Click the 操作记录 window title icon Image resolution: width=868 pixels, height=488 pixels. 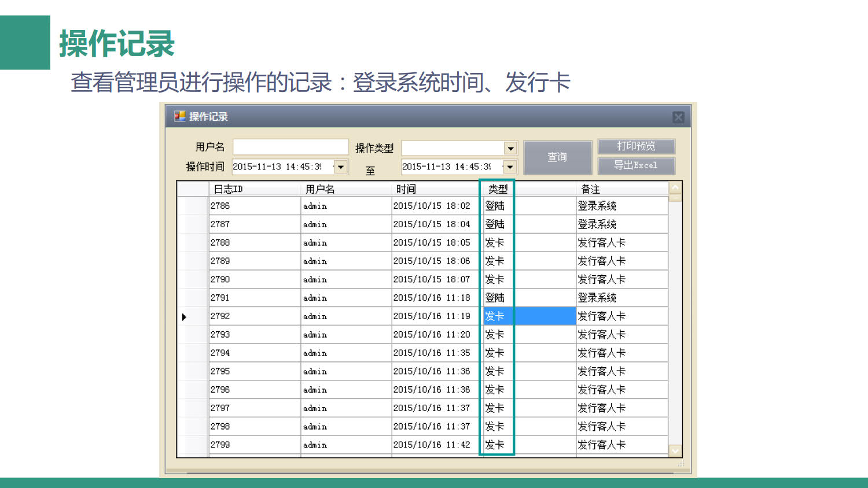coord(179,116)
